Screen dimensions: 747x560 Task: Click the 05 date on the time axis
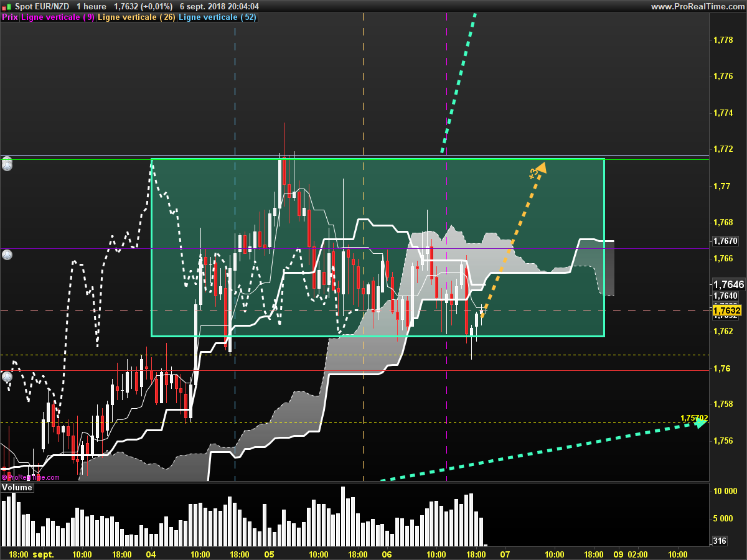269,554
